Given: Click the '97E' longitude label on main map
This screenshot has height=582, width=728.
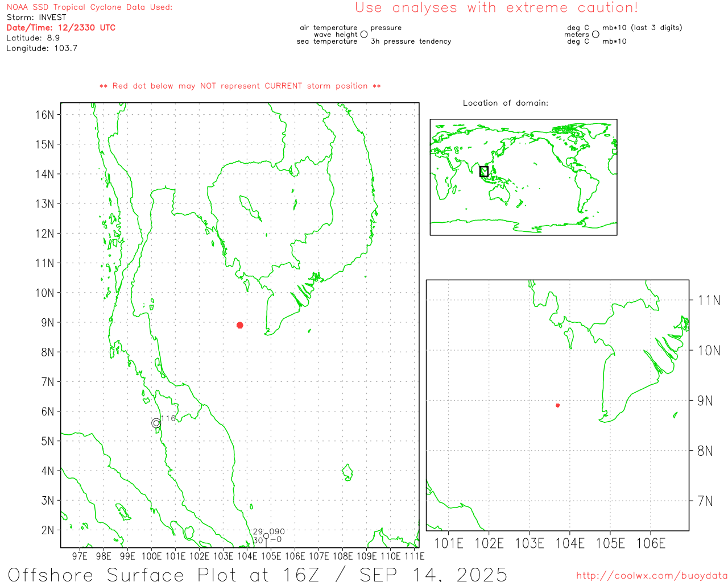Looking at the screenshot, I should pos(80,556).
